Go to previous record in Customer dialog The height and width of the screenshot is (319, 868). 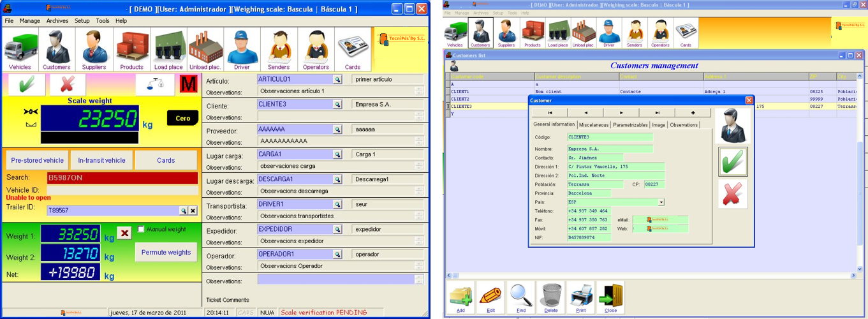585,113
